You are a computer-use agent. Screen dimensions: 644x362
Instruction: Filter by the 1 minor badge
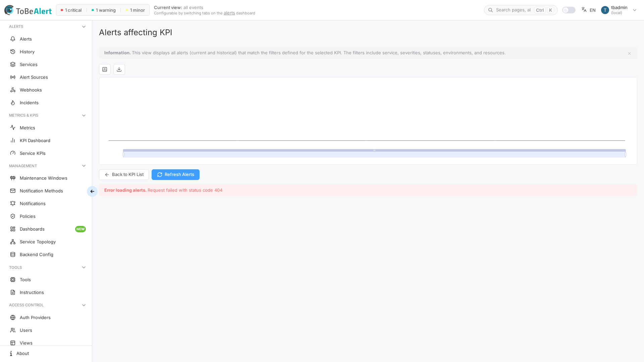click(135, 10)
